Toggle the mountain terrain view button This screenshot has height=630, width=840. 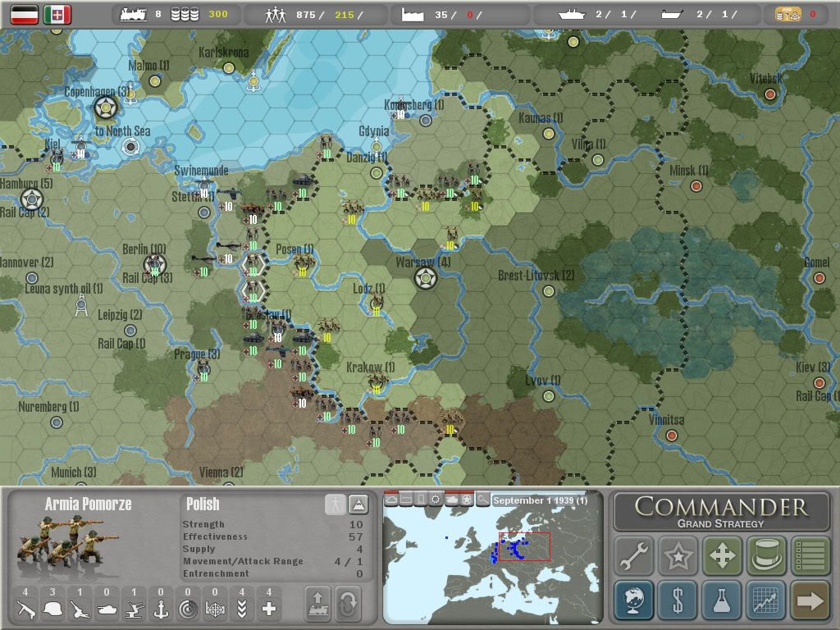click(358, 504)
